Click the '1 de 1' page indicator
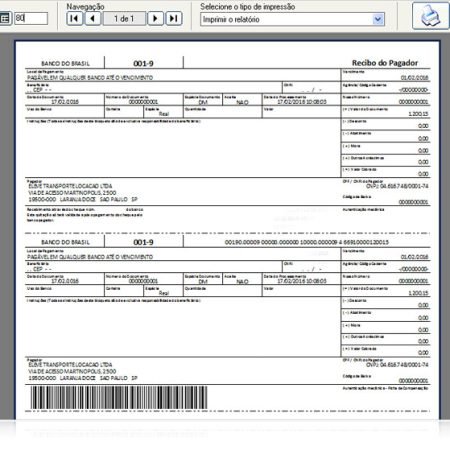Screen dimensions: 450x450 click(x=124, y=19)
